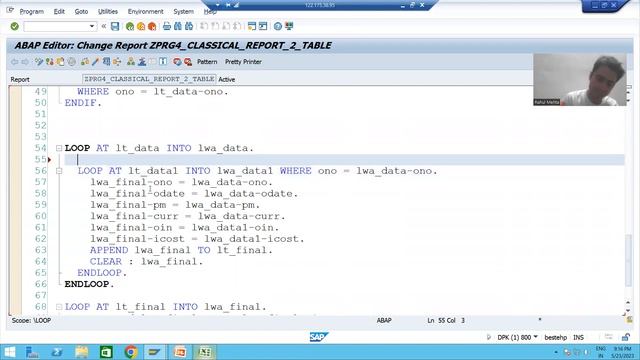Collapse the LOOP AT lt_data block on line 54
This screenshot has height=360, width=640.
(x=59, y=148)
